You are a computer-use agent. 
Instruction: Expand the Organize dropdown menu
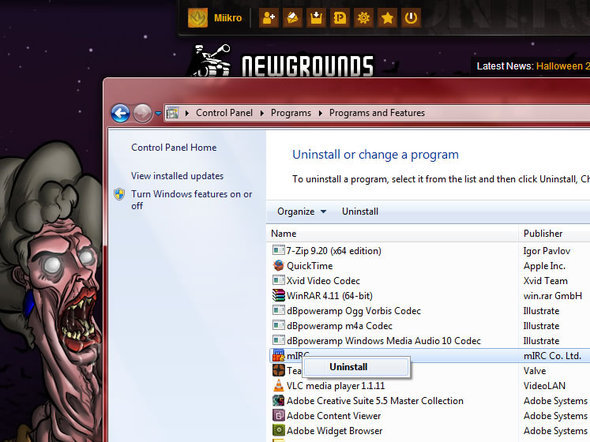click(301, 211)
